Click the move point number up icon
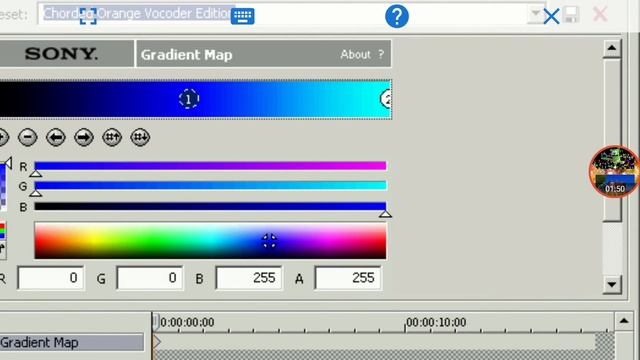640x360 pixels. click(x=112, y=137)
